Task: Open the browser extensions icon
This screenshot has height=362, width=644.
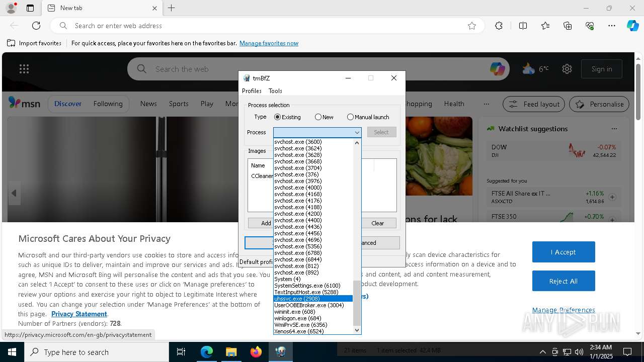Action: coord(499,26)
